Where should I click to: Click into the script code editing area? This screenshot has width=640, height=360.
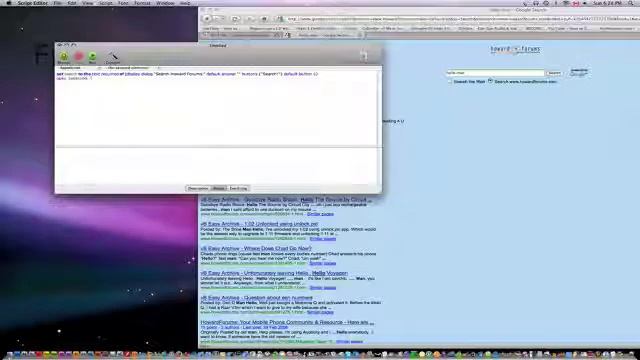217,109
